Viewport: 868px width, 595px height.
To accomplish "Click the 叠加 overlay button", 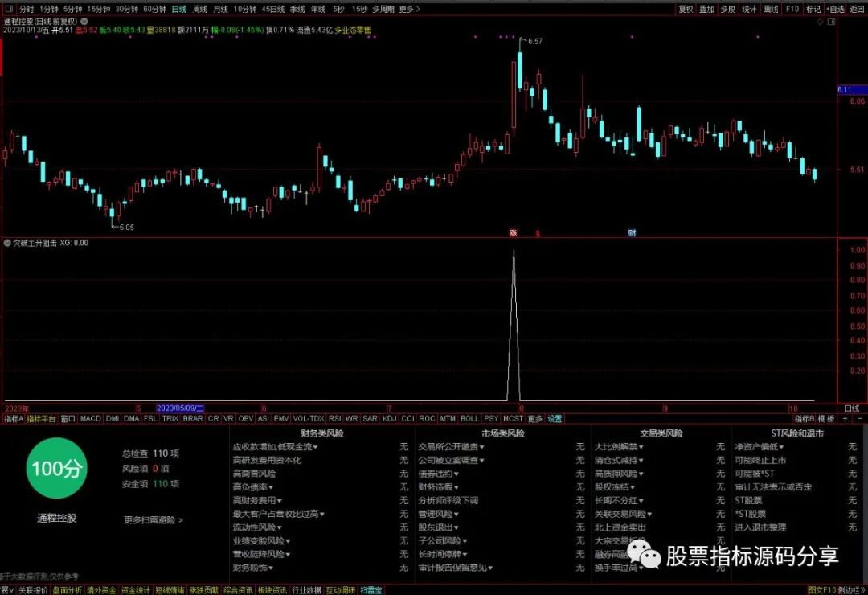I will point(706,10).
